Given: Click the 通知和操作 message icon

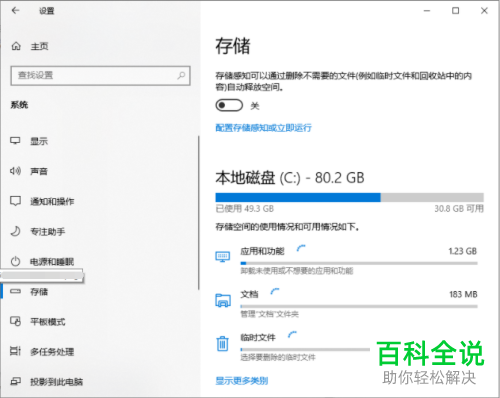Looking at the screenshot, I should coord(15,201).
